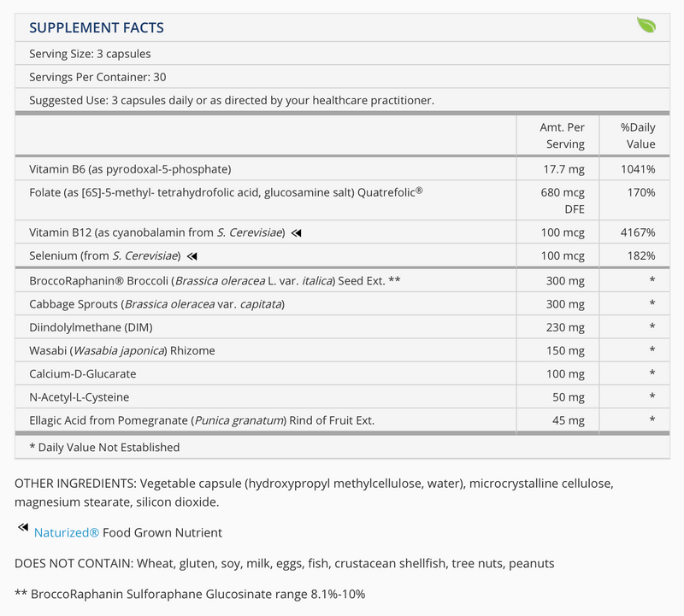This screenshot has width=684, height=616.
Task: Click the Naturized icon beside Vitamin B12
Action: pos(297,232)
